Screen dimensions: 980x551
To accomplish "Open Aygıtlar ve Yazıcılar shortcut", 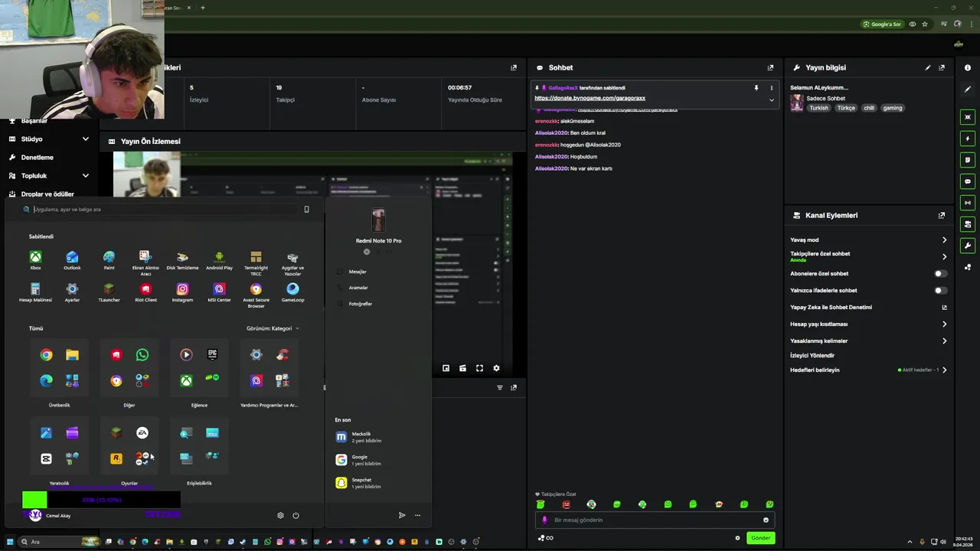I will click(x=292, y=262).
